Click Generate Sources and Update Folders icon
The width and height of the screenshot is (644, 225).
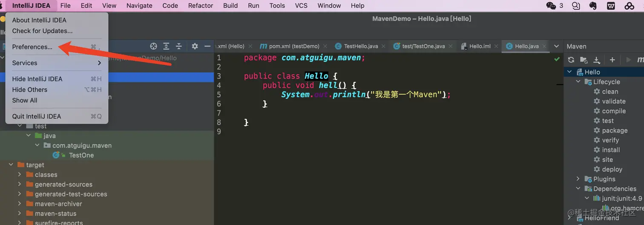click(x=584, y=60)
